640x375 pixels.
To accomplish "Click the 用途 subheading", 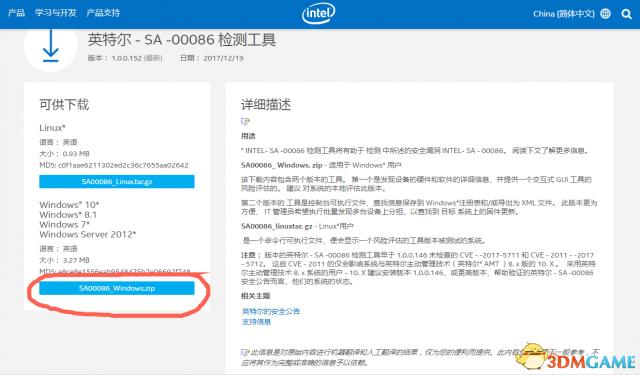I will tap(248, 136).
